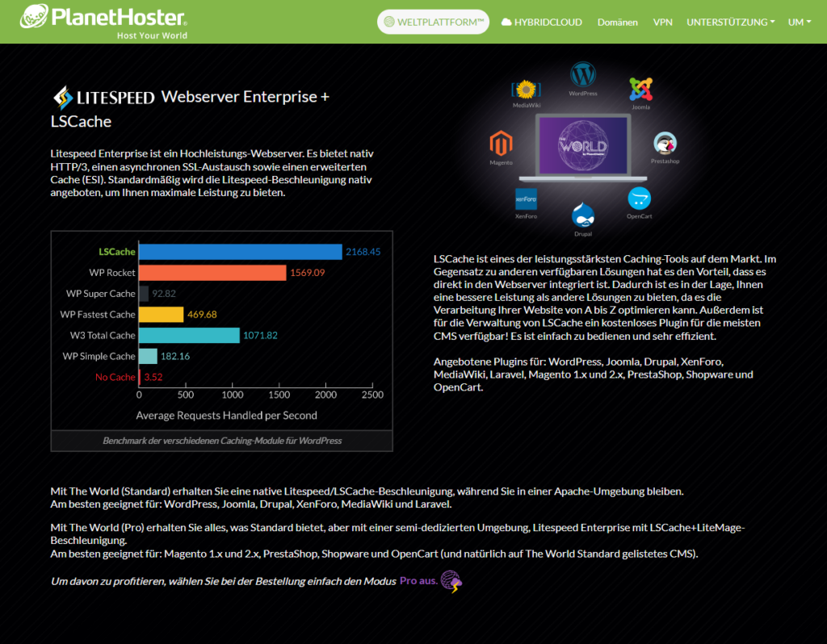Expand the UM dropdown menu
This screenshot has height=644, width=827.
coord(799,22)
